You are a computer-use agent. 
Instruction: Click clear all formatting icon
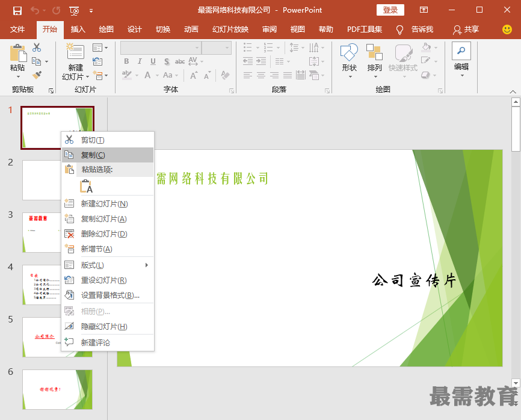(225, 75)
